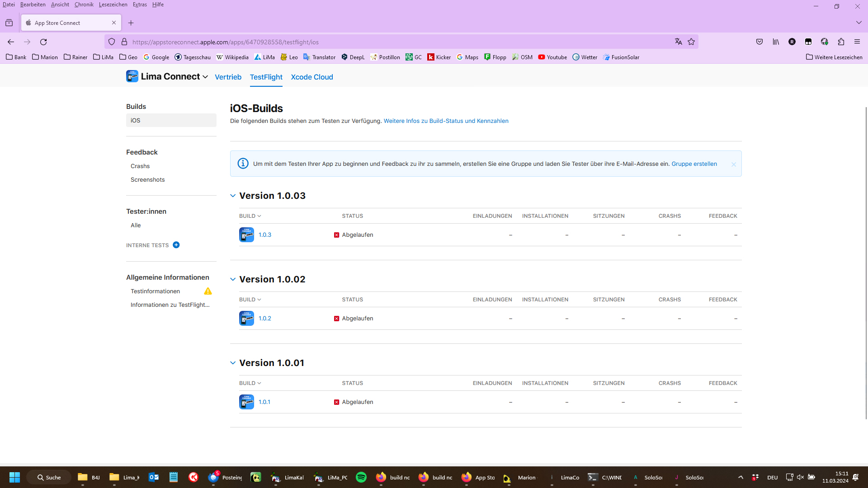
Task: Click the warning icon beside Testinformationen
Action: point(208,291)
